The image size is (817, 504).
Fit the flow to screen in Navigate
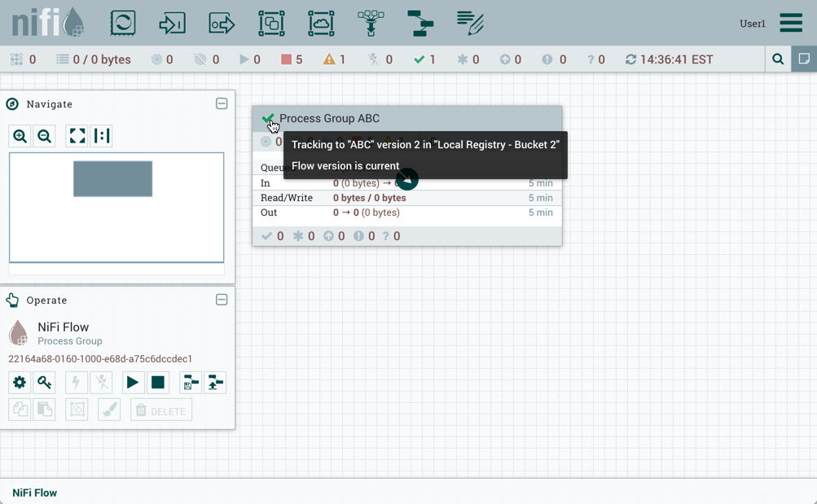[x=77, y=136]
